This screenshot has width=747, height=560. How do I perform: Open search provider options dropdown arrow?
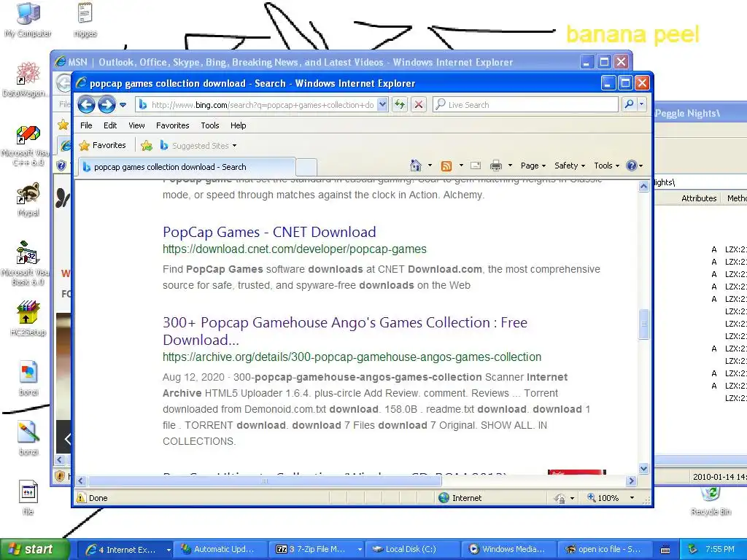[x=642, y=104]
